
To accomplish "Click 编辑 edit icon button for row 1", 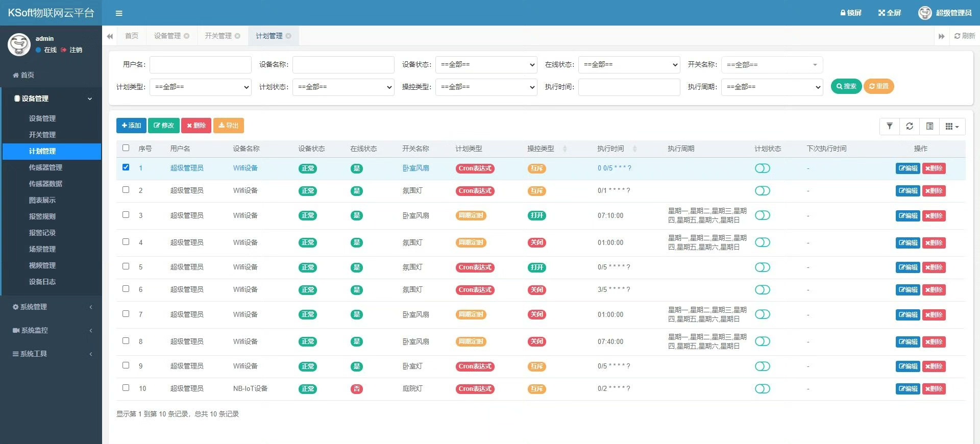I will [908, 168].
